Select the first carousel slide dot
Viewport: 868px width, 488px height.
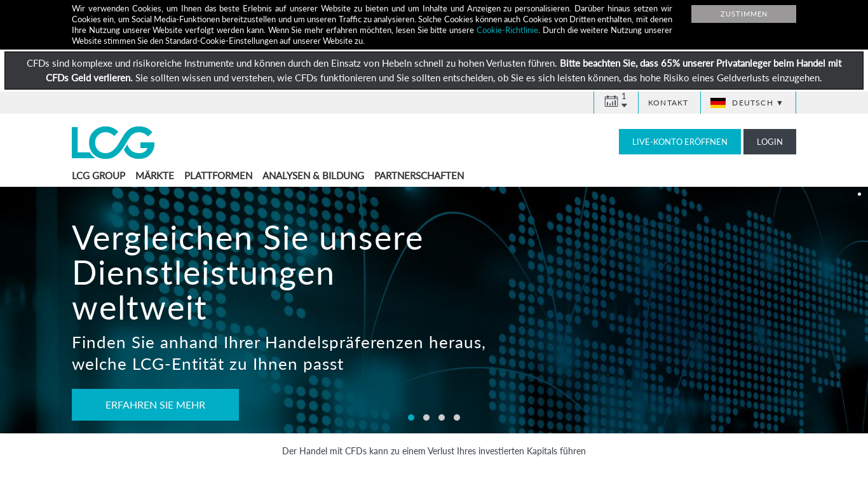coord(411,417)
